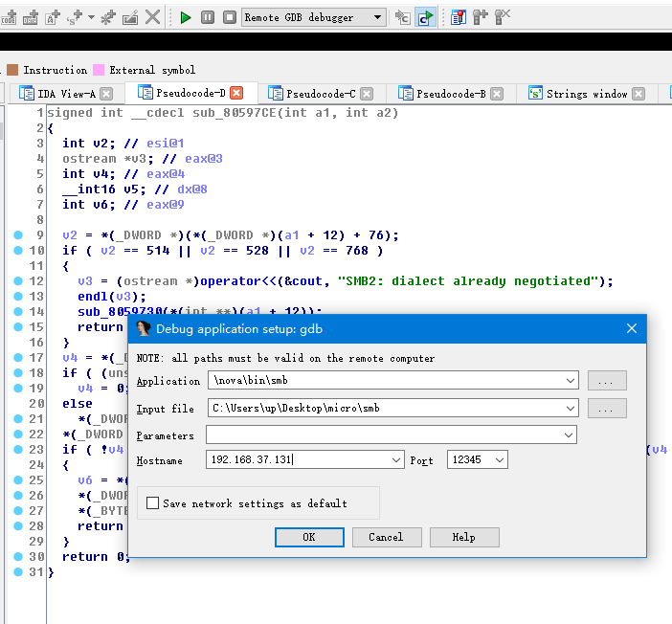The image size is (672, 624).
Task: Open Help for debug application setup
Action: pyautogui.click(x=464, y=537)
